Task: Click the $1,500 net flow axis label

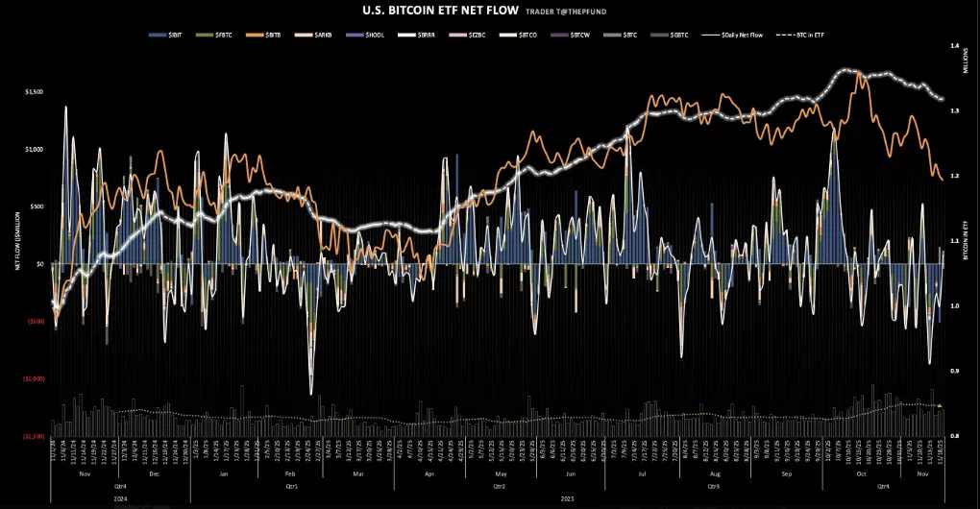Action: tap(34, 91)
